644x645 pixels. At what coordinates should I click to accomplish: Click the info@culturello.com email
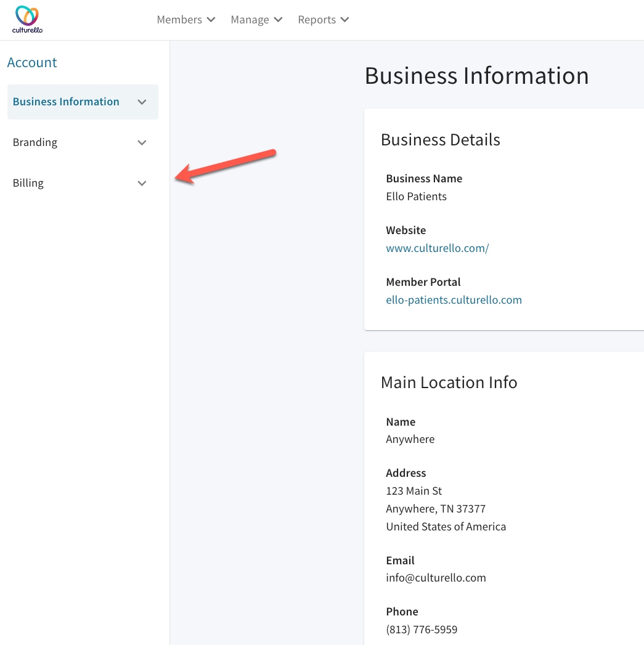pyautogui.click(x=436, y=577)
